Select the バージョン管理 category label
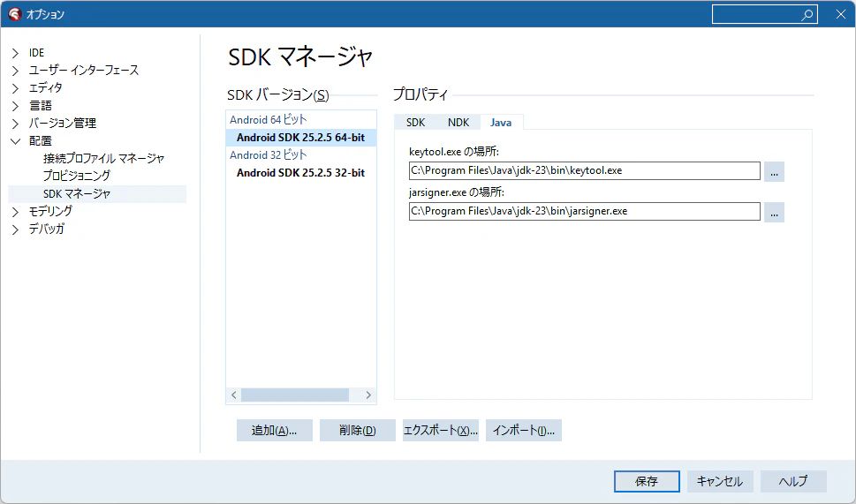 62,124
